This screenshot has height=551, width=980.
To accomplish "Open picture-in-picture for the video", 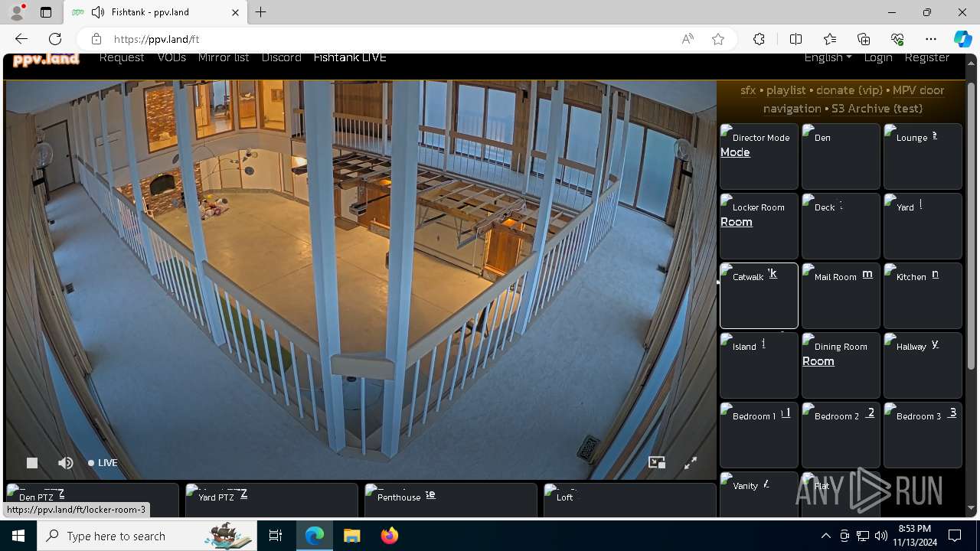I will click(x=657, y=462).
